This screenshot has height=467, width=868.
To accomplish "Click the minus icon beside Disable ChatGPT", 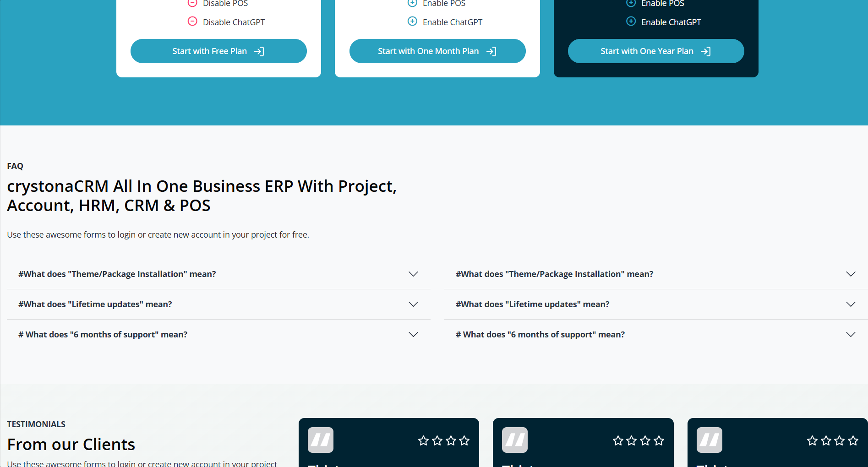I will tap(192, 22).
